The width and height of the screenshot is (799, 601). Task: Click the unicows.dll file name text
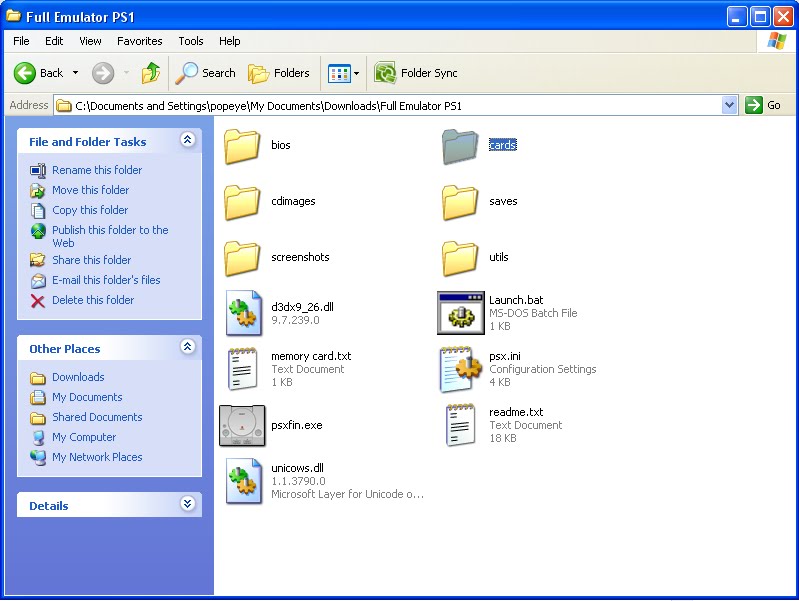(x=298, y=468)
